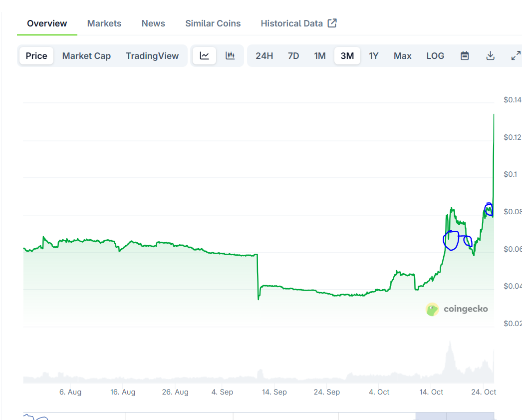522x420 pixels.
Task: Set time range to 1M
Action: (x=319, y=55)
